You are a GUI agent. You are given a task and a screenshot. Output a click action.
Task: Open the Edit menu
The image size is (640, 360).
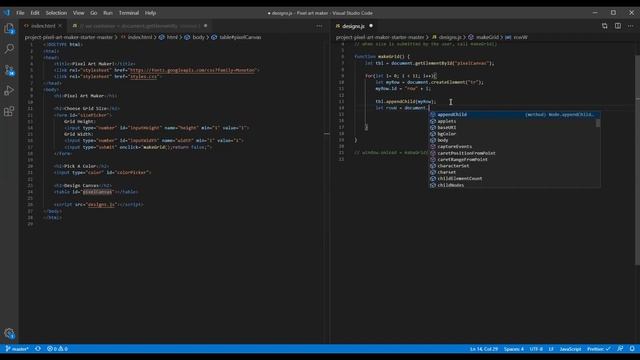pos(35,13)
